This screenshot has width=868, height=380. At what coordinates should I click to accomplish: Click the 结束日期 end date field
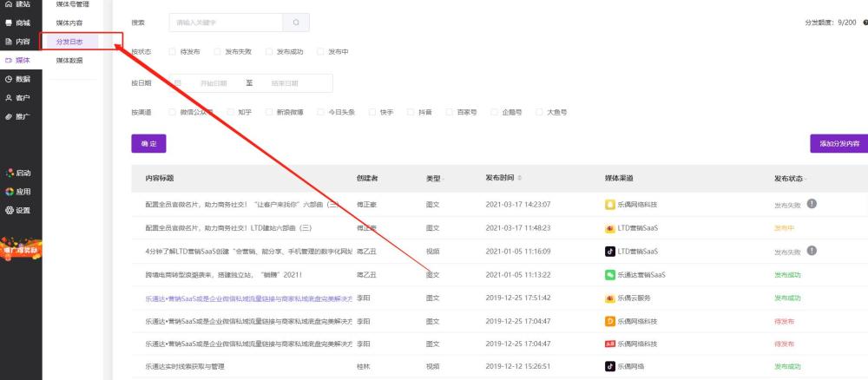[x=285, y=83]
